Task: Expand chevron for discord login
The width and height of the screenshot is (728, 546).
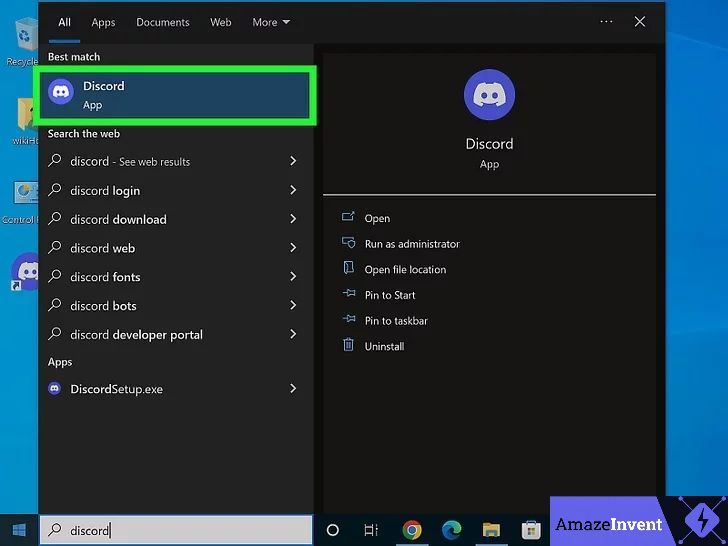Action: click(x=293, y=190)
